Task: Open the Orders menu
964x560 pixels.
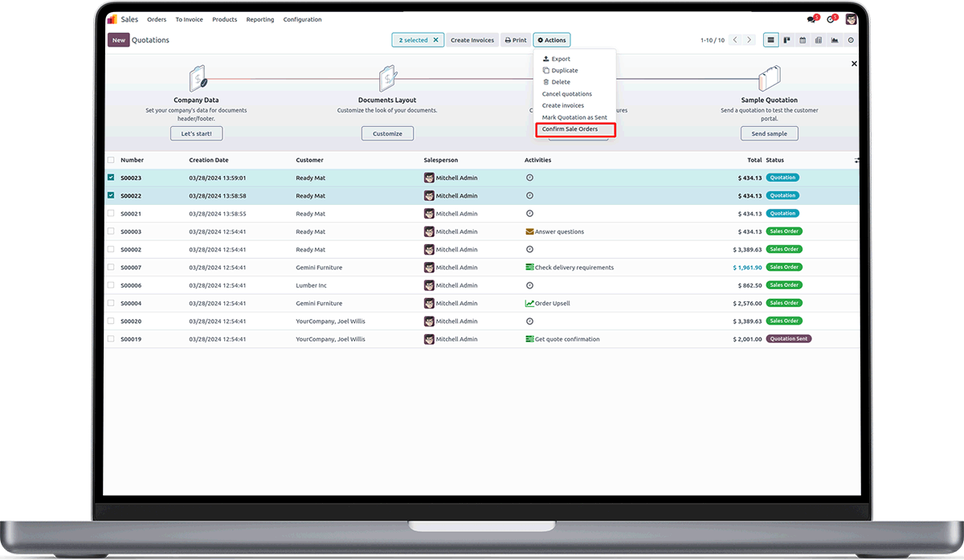Action: (157, 19)
